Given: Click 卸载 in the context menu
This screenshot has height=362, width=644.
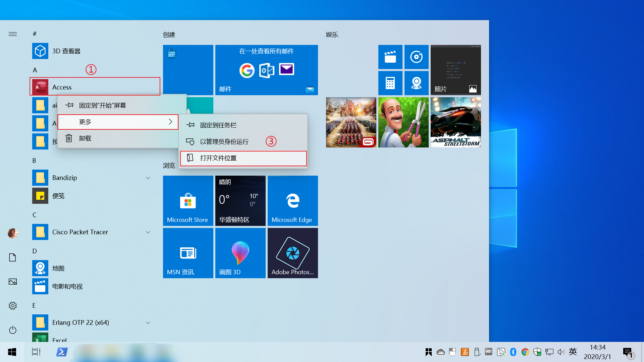Looking at the screenshot, I should (85, 138).
